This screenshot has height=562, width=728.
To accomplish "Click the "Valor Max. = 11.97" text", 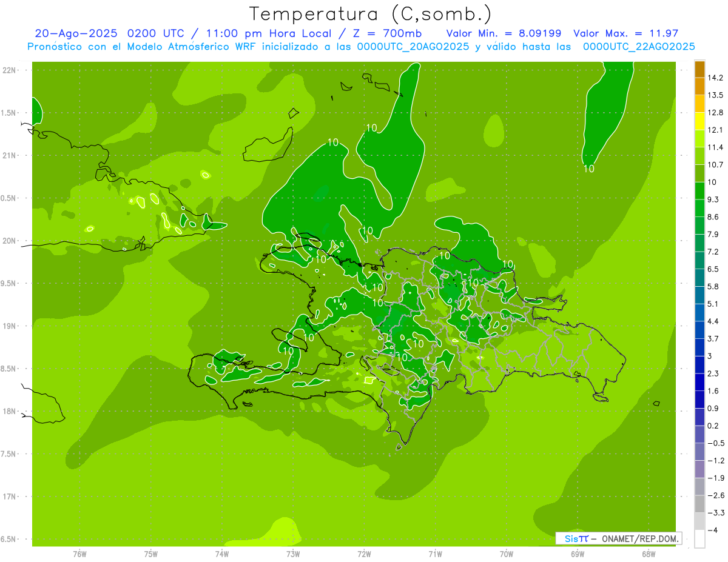I will (625, 33).
